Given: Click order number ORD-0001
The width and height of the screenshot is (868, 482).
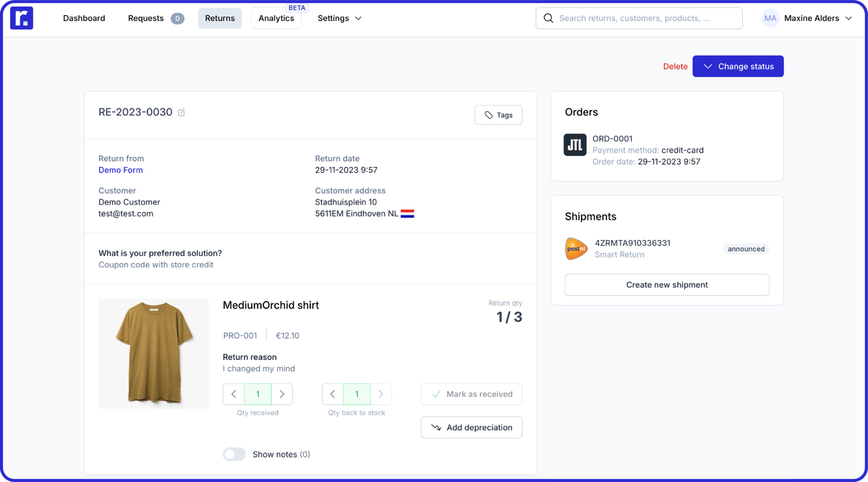Looking at the screenshot, I should (613, 139).
